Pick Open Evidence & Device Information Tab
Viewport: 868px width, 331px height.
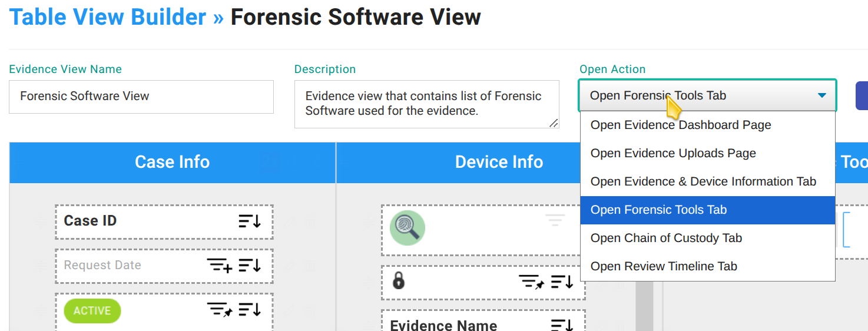[x=703, y=181]
